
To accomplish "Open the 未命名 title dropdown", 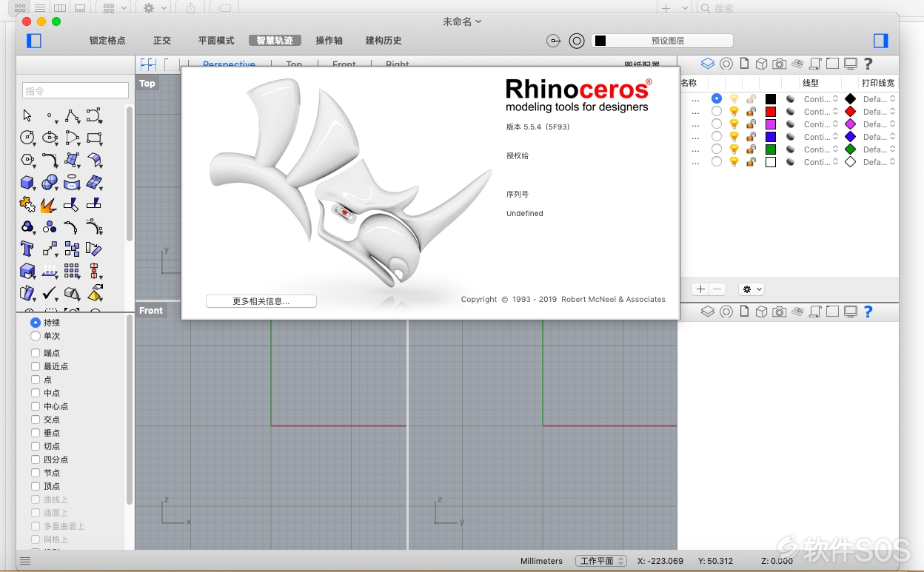I will click(x=462, y=21).
